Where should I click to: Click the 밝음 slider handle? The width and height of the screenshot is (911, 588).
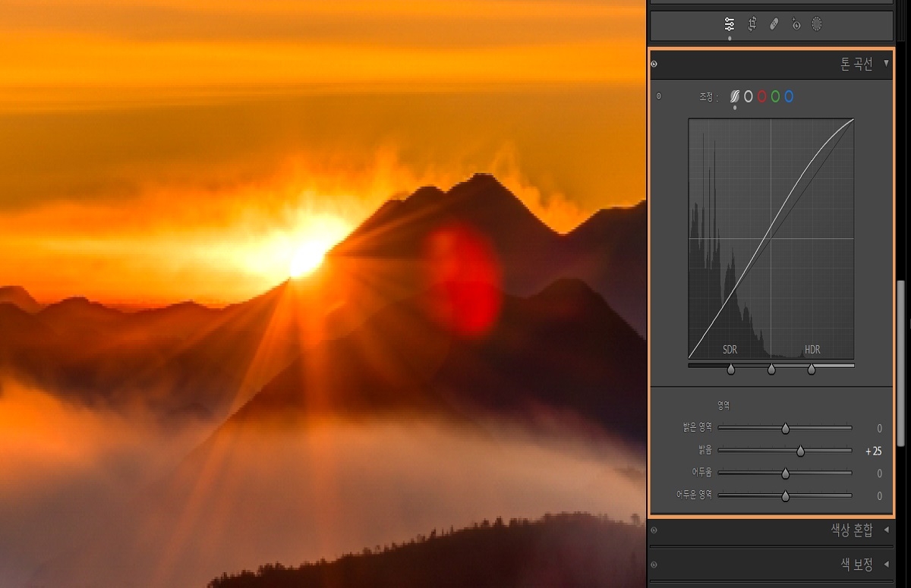(x=800, y=451)
